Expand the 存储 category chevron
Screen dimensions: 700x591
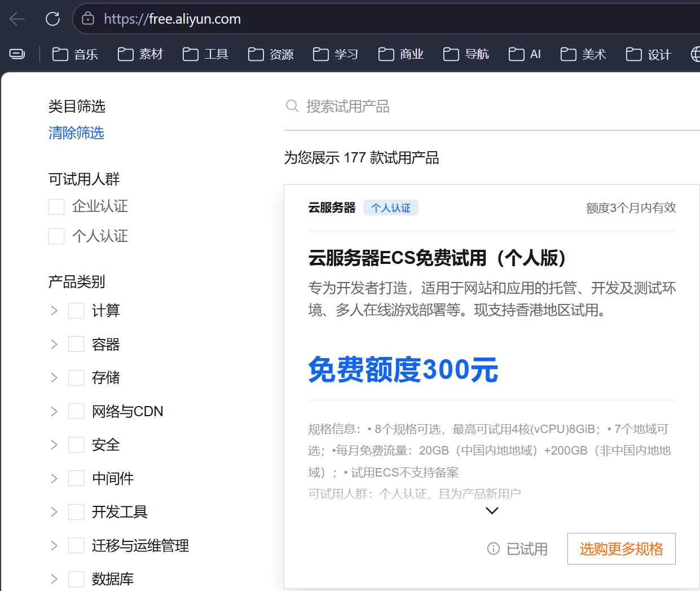coord(54,378)
